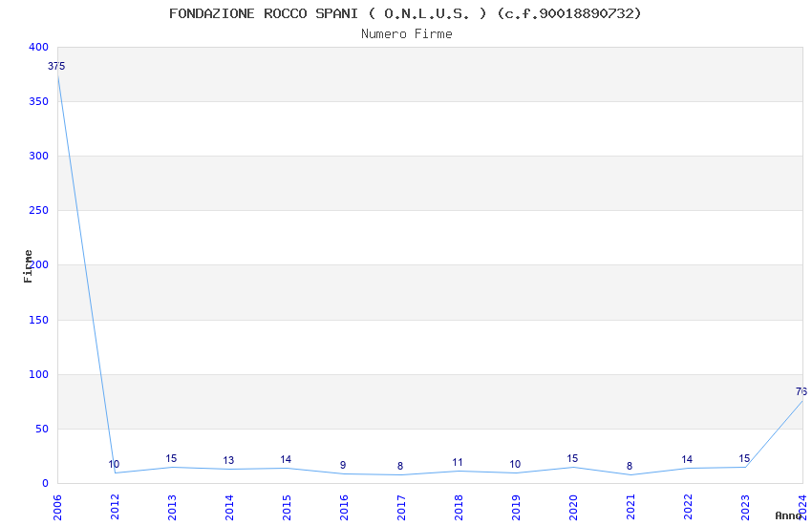The image size is (812, 525).
Task: Click x-axis year 2015
Action: click(x=287, y=507)
